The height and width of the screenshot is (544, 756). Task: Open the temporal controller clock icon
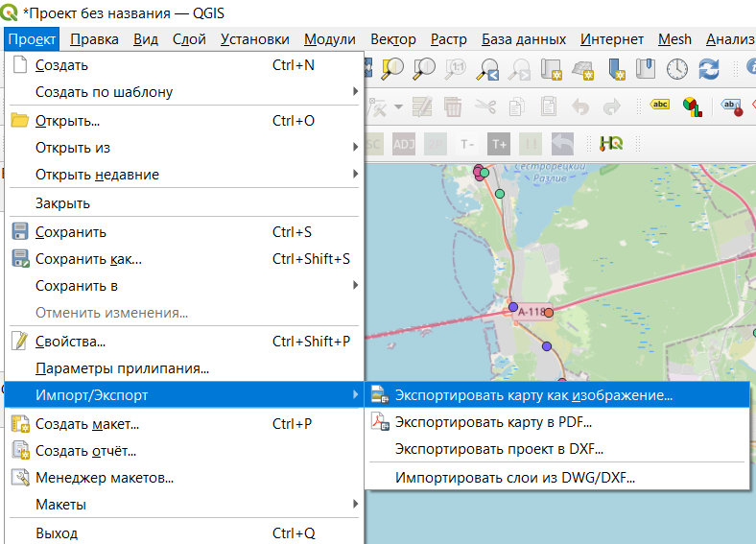[677, 69]
